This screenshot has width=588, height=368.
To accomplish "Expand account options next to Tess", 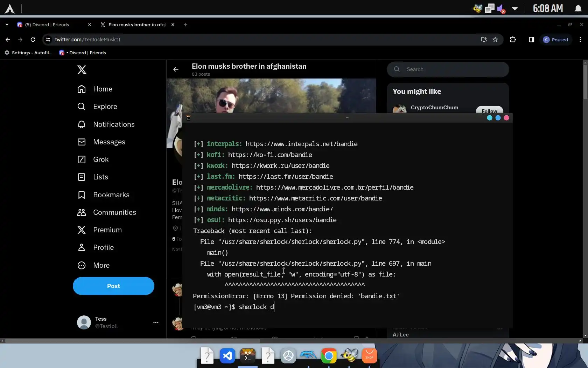I will (156, 322).
